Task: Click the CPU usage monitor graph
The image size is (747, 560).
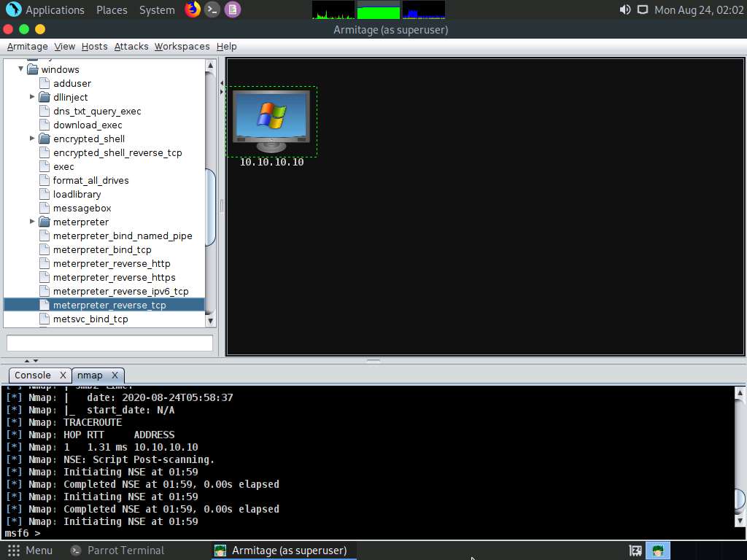Action: (x=333, y=9)
